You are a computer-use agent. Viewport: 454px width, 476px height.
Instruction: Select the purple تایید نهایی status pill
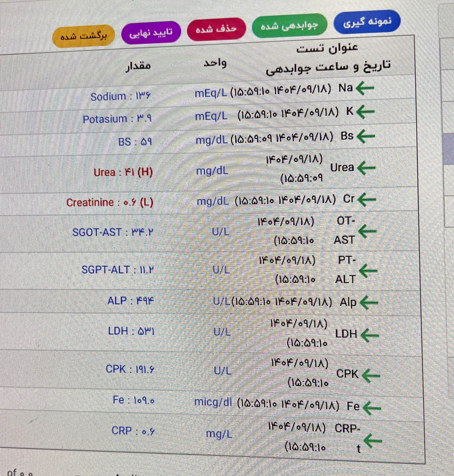(x=151, y=33)
